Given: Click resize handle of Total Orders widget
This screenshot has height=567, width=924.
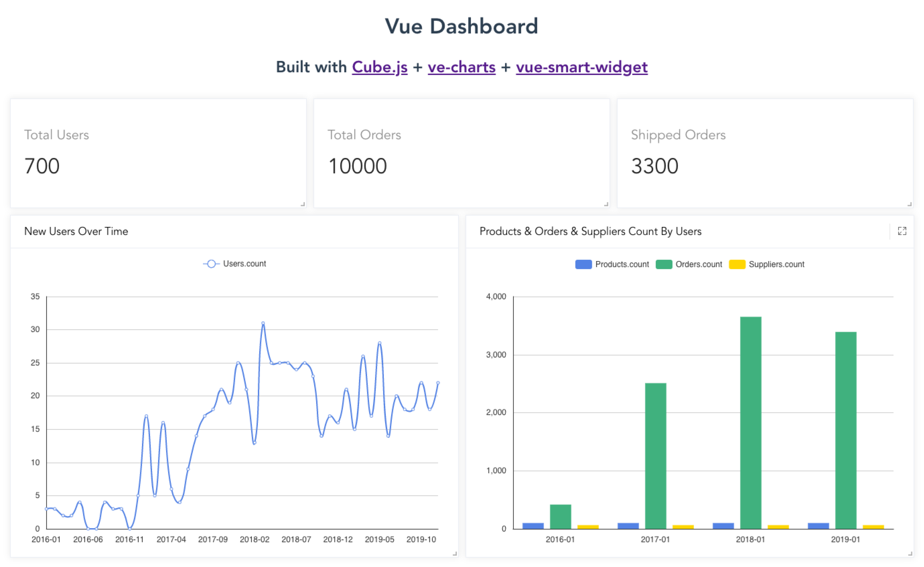Looking at the screenshot, I should coord(606,205).
